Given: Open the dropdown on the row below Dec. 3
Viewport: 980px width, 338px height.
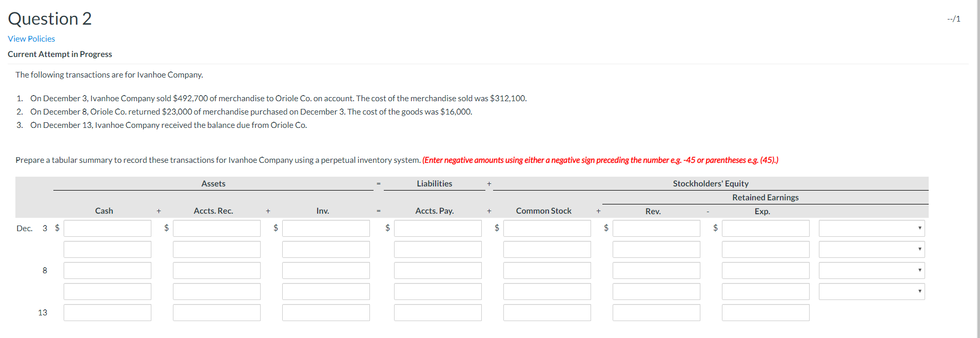Looking at the screenshot, I should click(872, 249).
